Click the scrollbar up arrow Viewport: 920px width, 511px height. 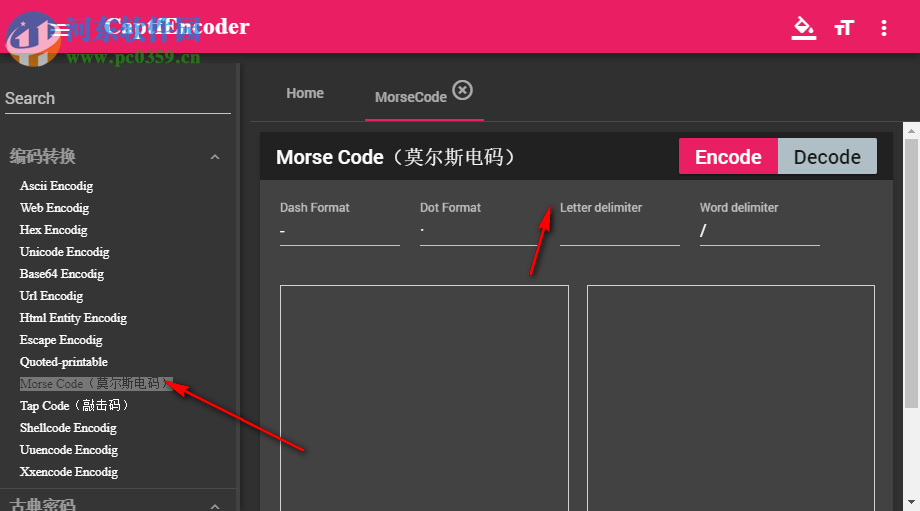911,130
